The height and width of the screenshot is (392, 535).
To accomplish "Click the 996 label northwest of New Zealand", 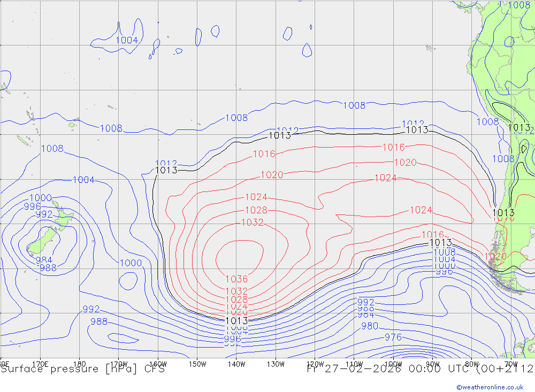I will click(32, 206).
